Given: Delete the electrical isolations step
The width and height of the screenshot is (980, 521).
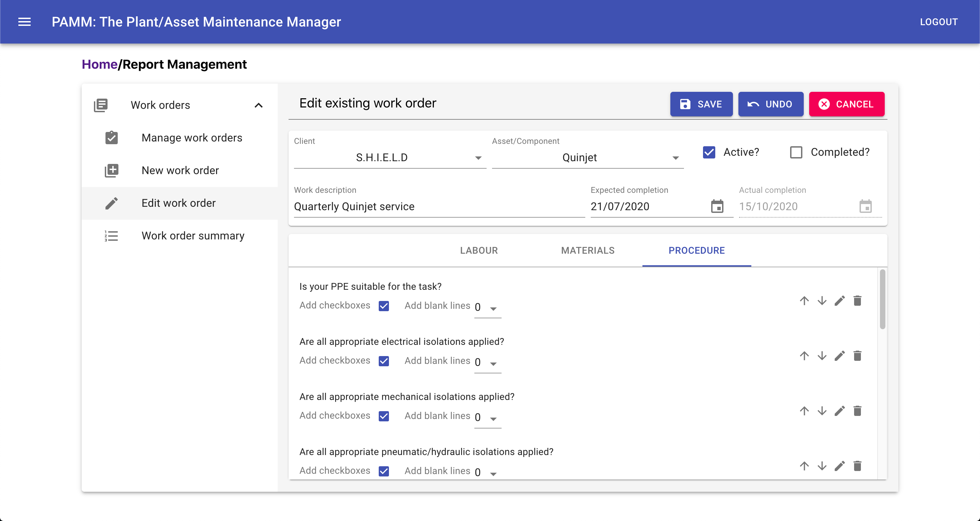Looking at the screenshot, I should point(857,356).
